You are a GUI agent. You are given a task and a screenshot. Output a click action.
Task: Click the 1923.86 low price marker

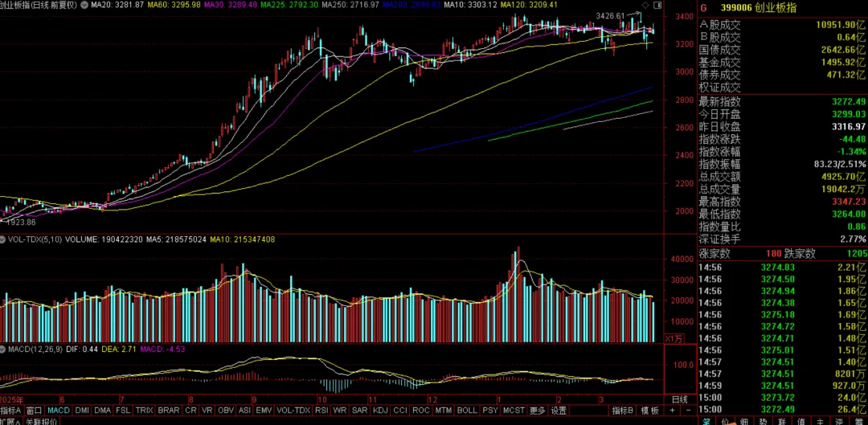coord(23,223)
